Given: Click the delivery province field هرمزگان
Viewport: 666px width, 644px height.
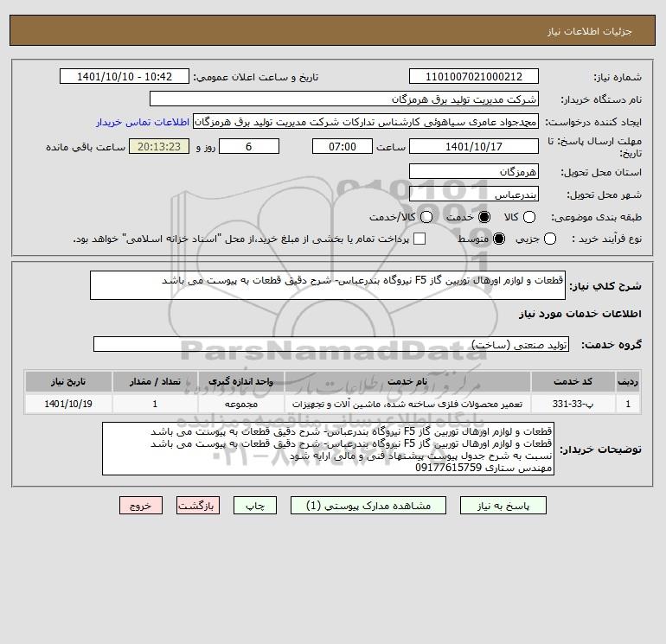Looking at the screenshot, I should (x=474, y=171).
